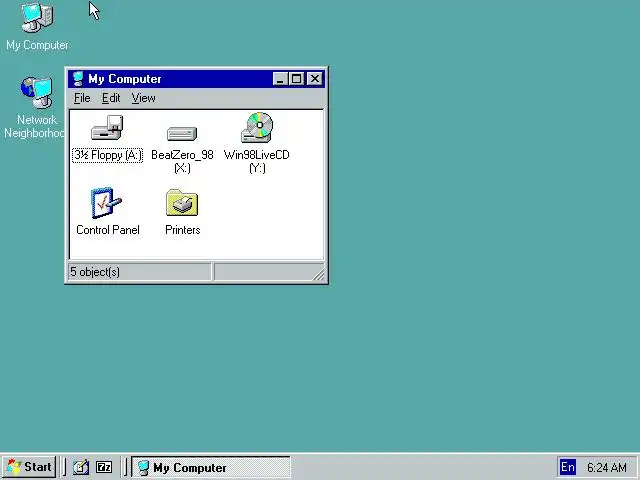The width and height of the screenshot is (640, 480).
Task: Select the Printers folder icon
Action: [182, 203]
